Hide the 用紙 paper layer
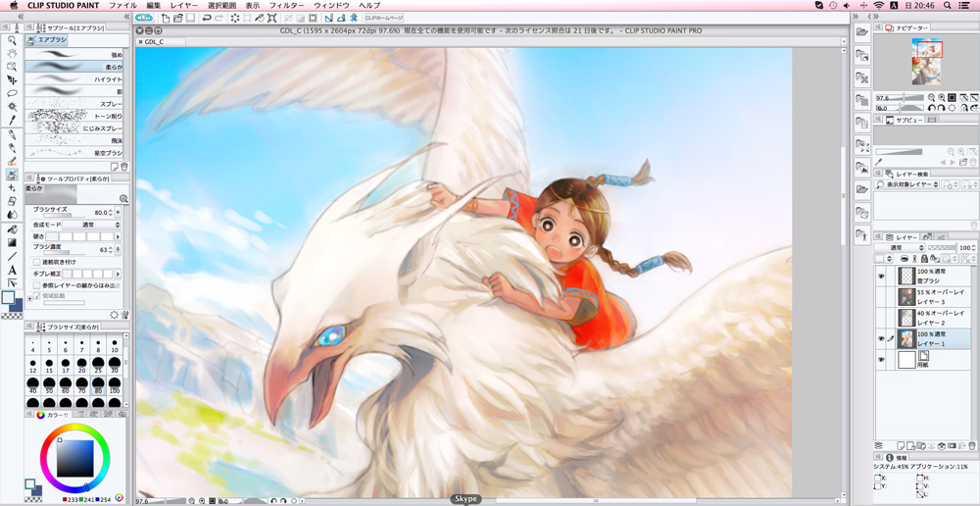Image resolution: width=980 pixels, height=506 pixels. tap(881, 360)
